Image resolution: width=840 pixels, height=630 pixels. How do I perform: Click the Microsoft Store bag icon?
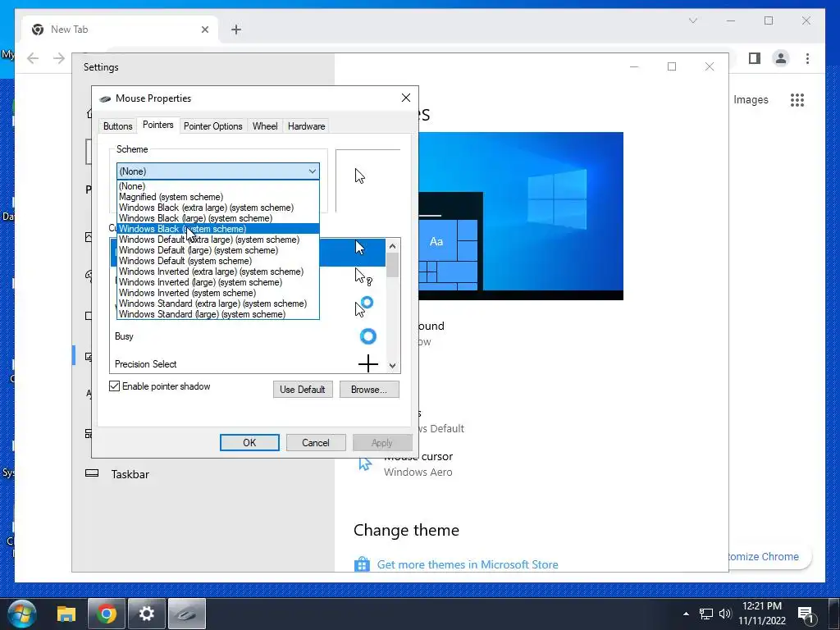(362, 564)
